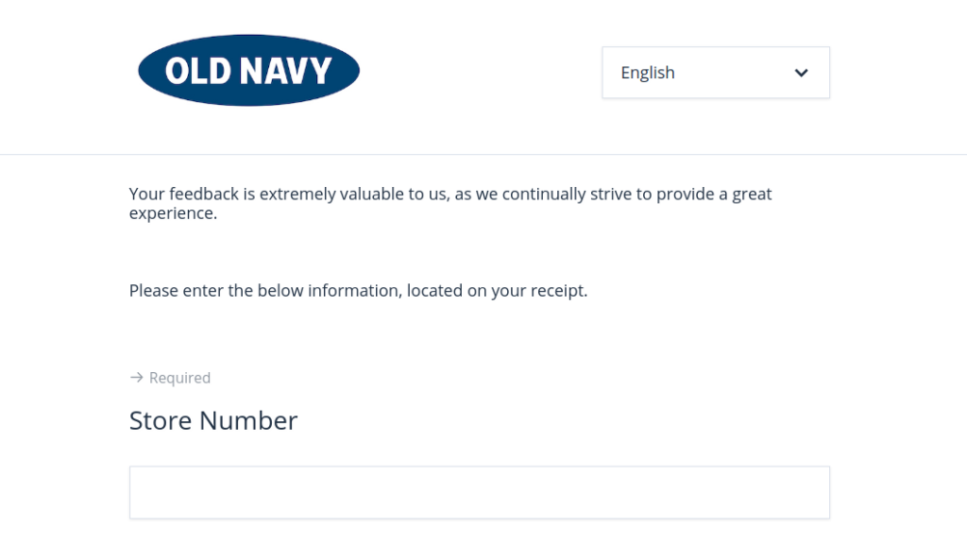
Task: Click the receipt instructions sentence
Action: click(359, 290)
